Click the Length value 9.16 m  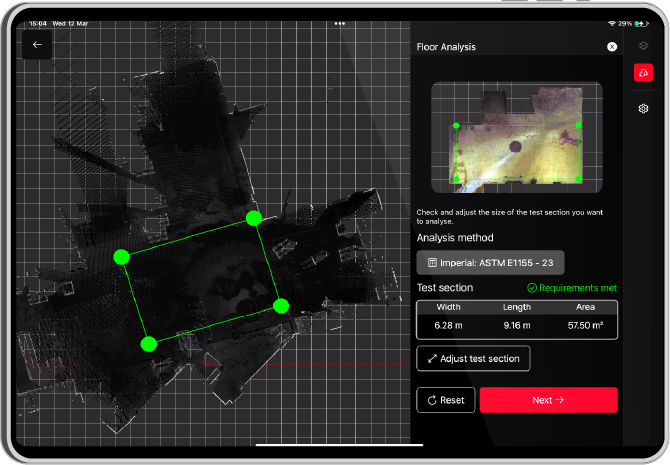tap(517, 325)
